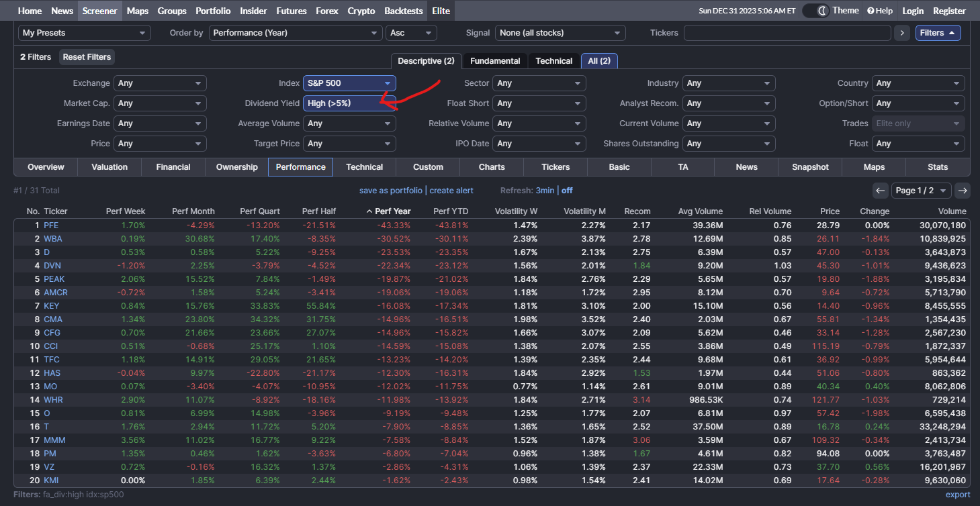The width and height of the screenshot is (980, 506).
Task: Click the create alert link
Action: (x=451, y=191)
